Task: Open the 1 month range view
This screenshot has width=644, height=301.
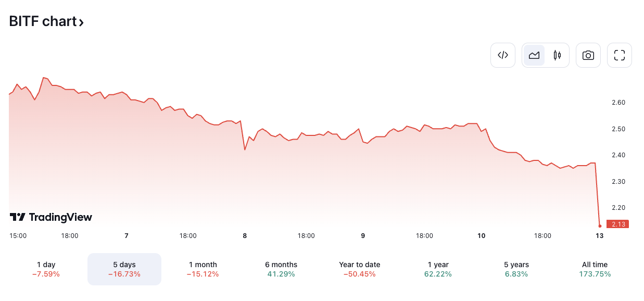Action: point(203,269)
